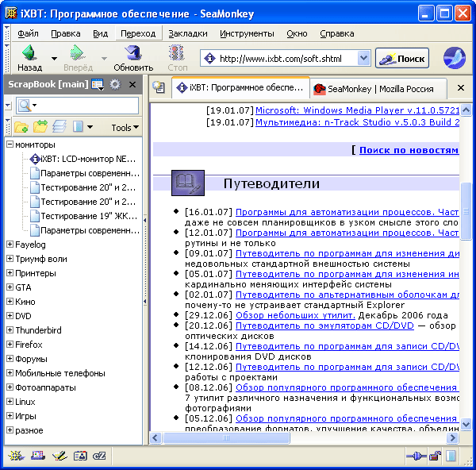Click the horizontal scrollbar thumb

pos(226,437)
